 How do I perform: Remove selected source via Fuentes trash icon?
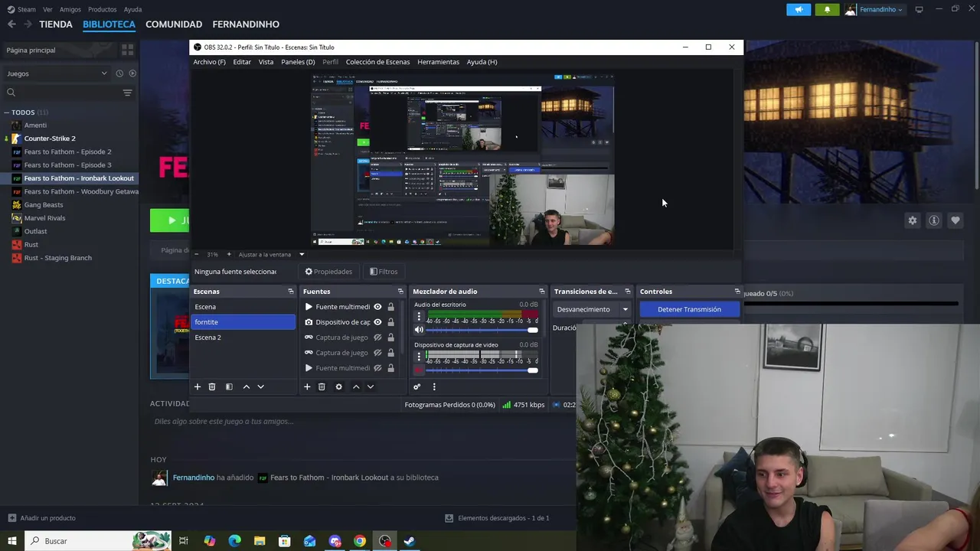322,386
